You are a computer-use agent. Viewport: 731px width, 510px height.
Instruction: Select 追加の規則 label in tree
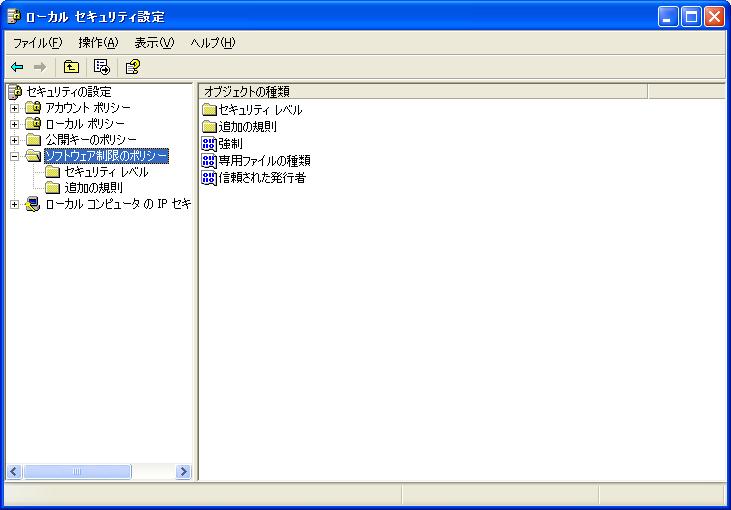pyautogui.click(x=94, y=188)
